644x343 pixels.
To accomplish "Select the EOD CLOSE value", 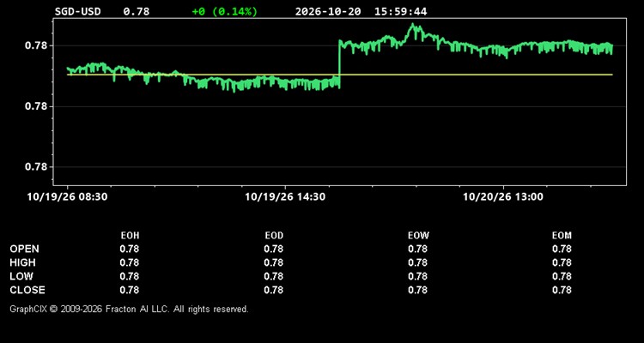I will click(x=274, y=290).
